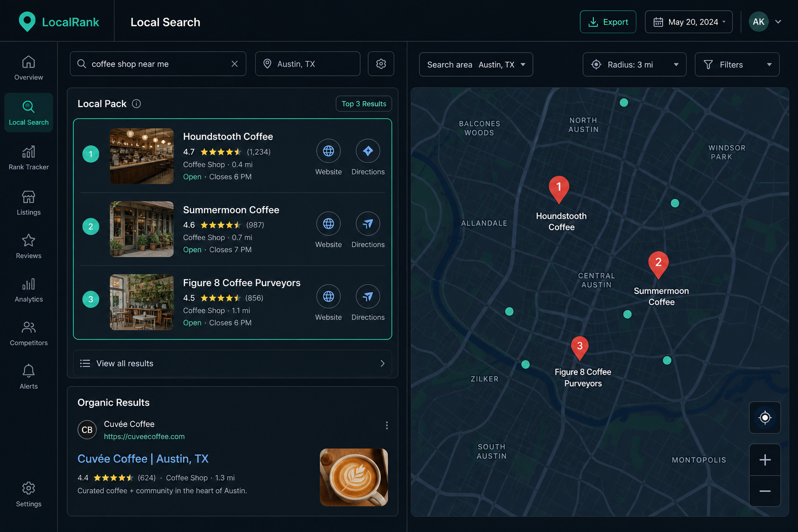Image resolution: width=798 pixels, height=532 pixels.
Task: Open Cuvée Coffee | Austin, TX result link
Action: 143,459
